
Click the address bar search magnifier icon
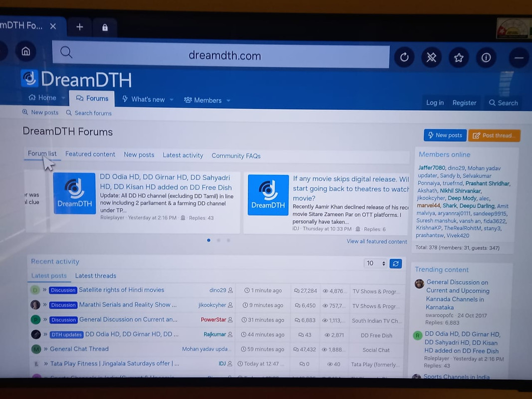(x=66, y=52)
